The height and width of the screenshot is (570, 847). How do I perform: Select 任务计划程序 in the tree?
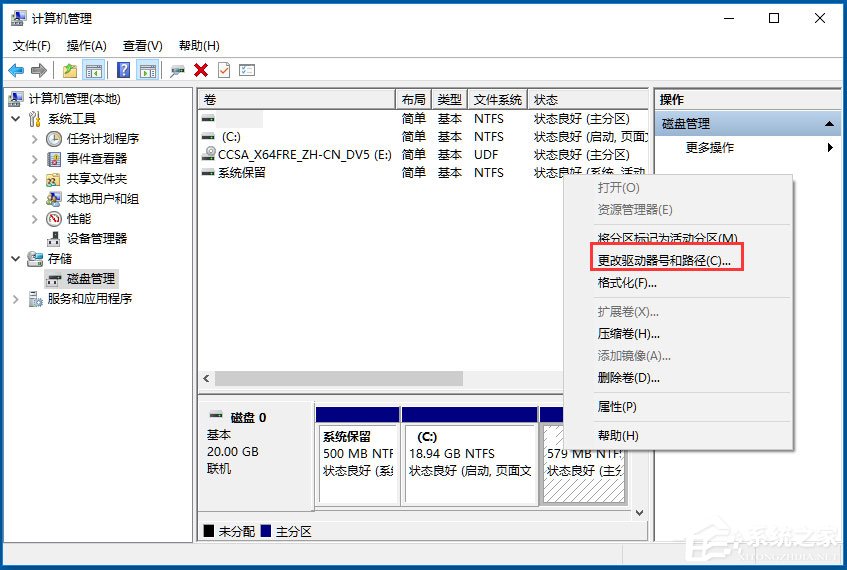click(102, 138)
